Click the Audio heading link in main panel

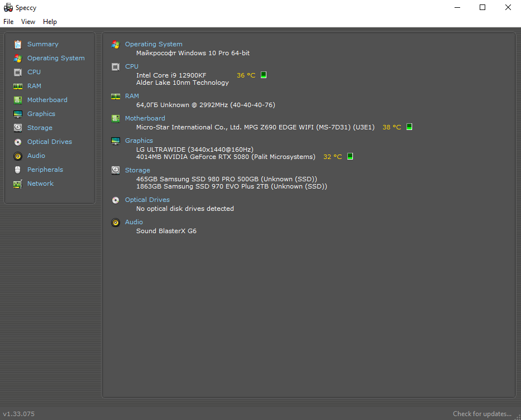tap(133, 222)
